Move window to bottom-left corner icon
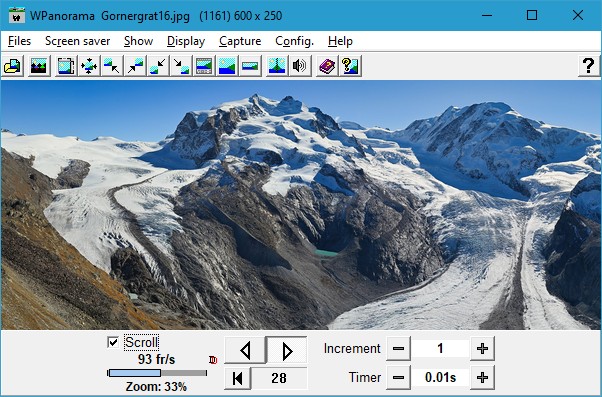 pyautogui.click(x=158, y=66)
